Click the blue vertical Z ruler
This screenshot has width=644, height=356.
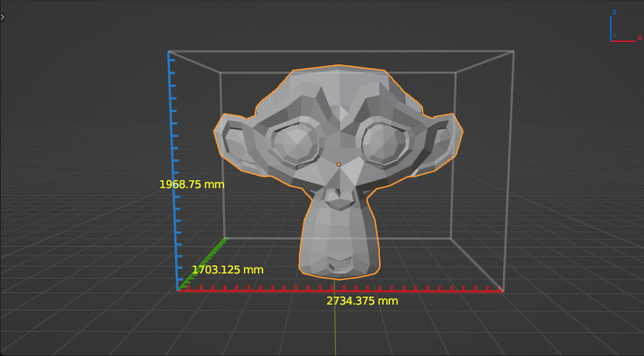click(172, 145)
